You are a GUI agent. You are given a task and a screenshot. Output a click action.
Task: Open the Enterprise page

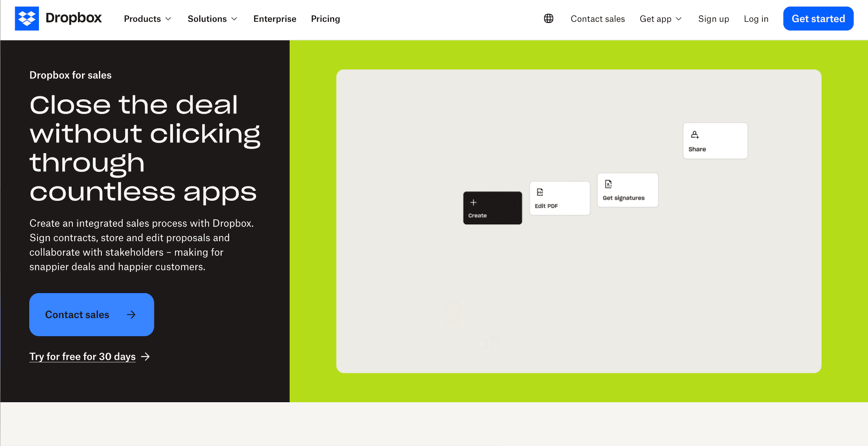275,19
